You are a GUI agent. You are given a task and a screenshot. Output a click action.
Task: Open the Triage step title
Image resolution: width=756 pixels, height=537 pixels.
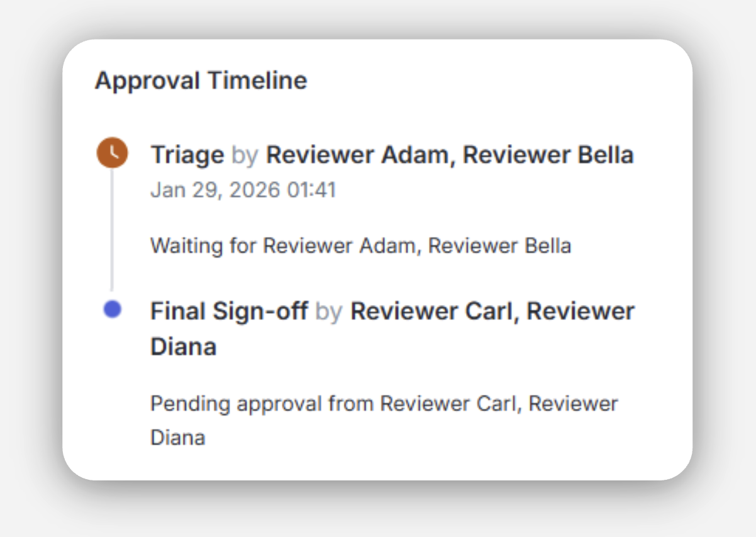coord(187,155)
